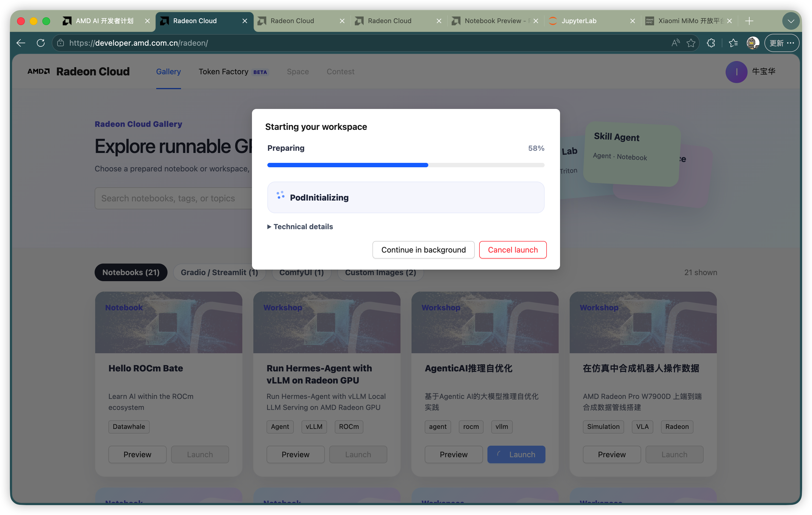Open the tab search dropdown
The height and width of the screenshot is (515, 812).
click(791, 21)
